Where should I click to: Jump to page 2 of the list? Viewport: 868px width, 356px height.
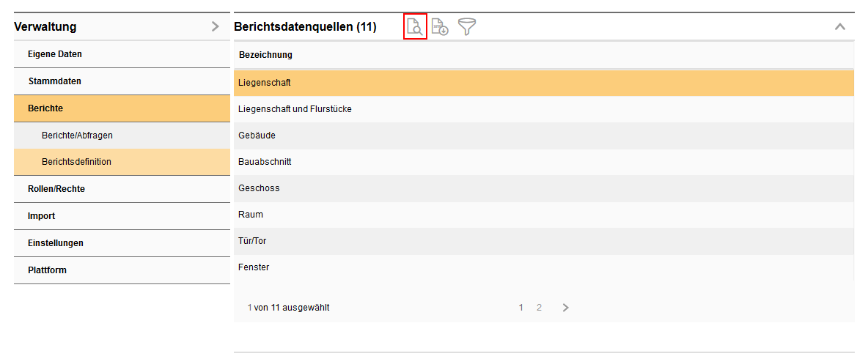pos(539,308)
